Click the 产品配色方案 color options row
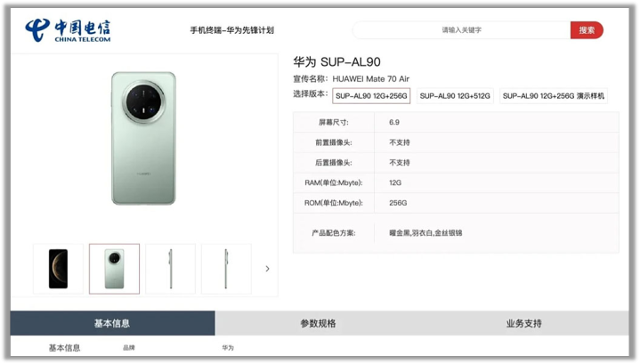 [x=456, y=233]
